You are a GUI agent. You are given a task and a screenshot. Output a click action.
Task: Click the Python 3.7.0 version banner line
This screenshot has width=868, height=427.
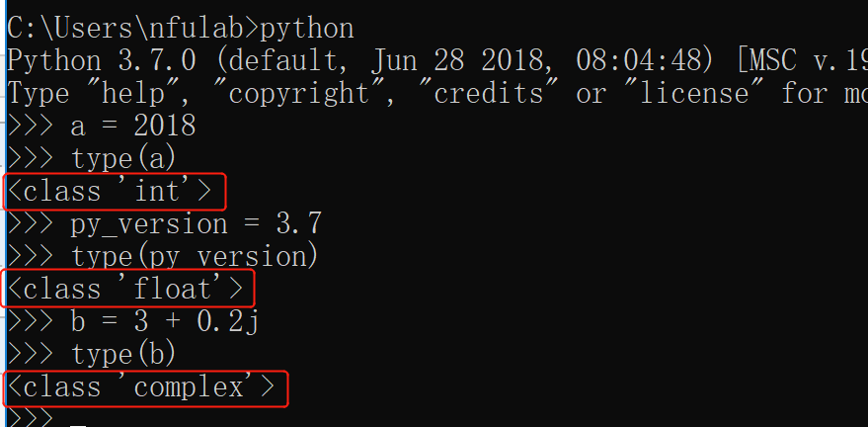(437, 61)
